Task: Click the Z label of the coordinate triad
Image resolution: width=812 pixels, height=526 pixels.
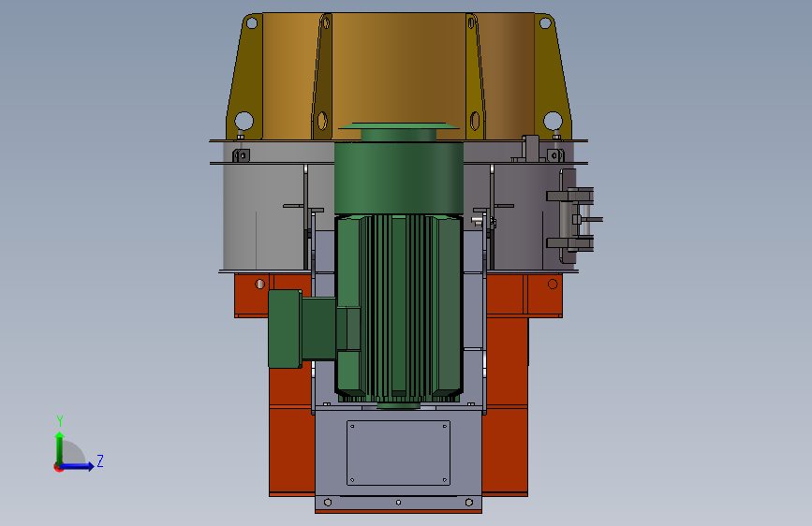Action: click(100, 460)
